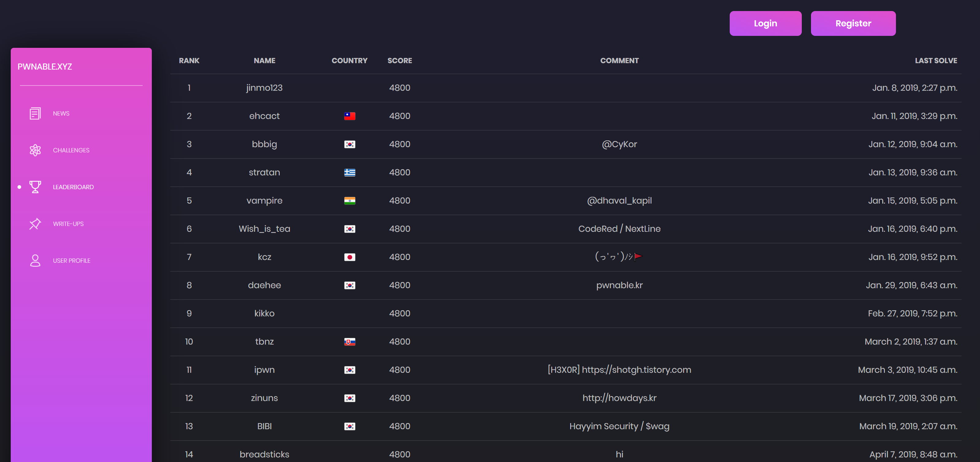The width and height of the screenshot is (980, 462).
Task: Click the 4800 score in jinmo123's row
Action: click(x=399, y=88)
